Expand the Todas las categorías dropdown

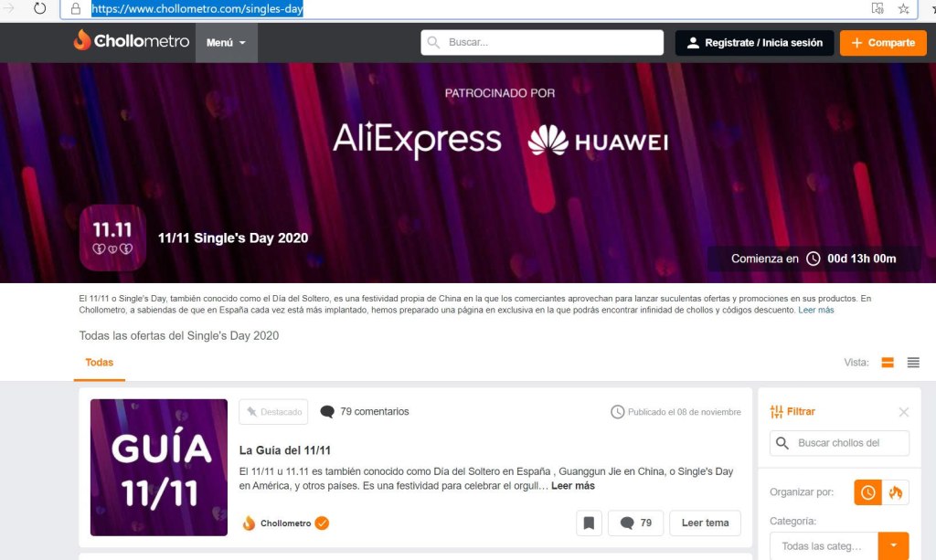894,546
